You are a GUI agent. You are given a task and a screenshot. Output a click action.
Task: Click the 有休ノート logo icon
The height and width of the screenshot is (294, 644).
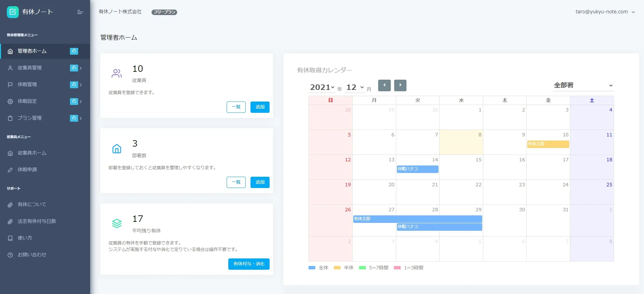tap(13, 12)
